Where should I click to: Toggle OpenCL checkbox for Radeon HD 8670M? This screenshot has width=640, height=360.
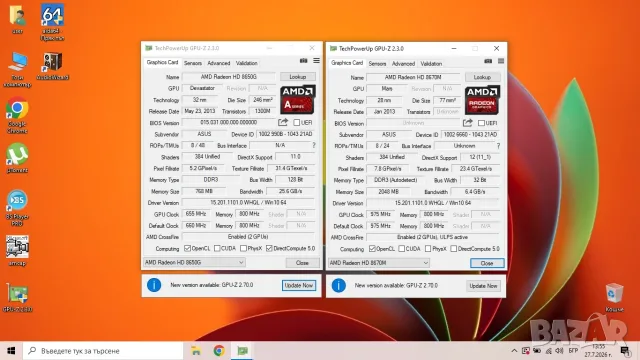coord(372,249)
